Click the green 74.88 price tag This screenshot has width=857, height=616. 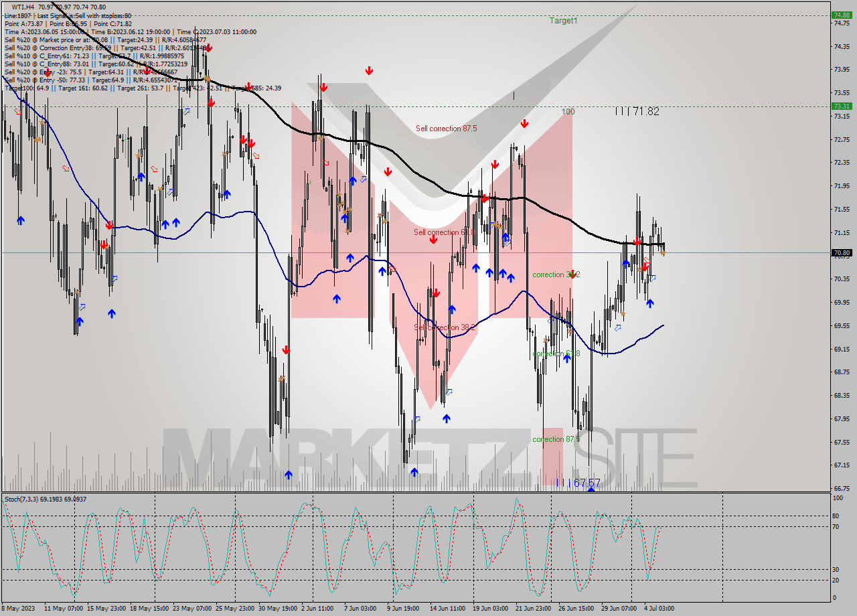(x=841, y=15)
